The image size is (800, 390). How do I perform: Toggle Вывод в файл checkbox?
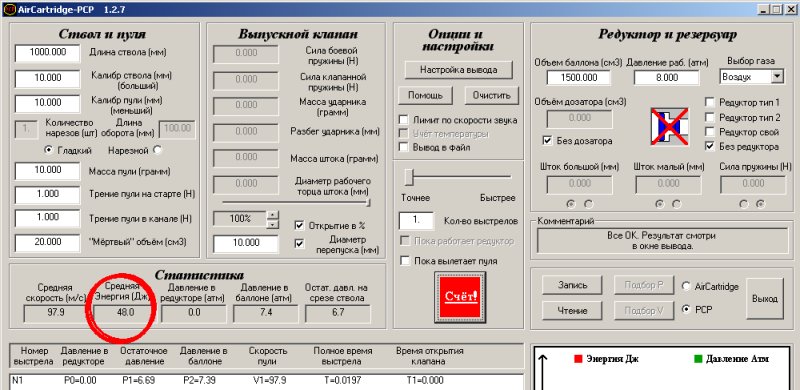404,147
